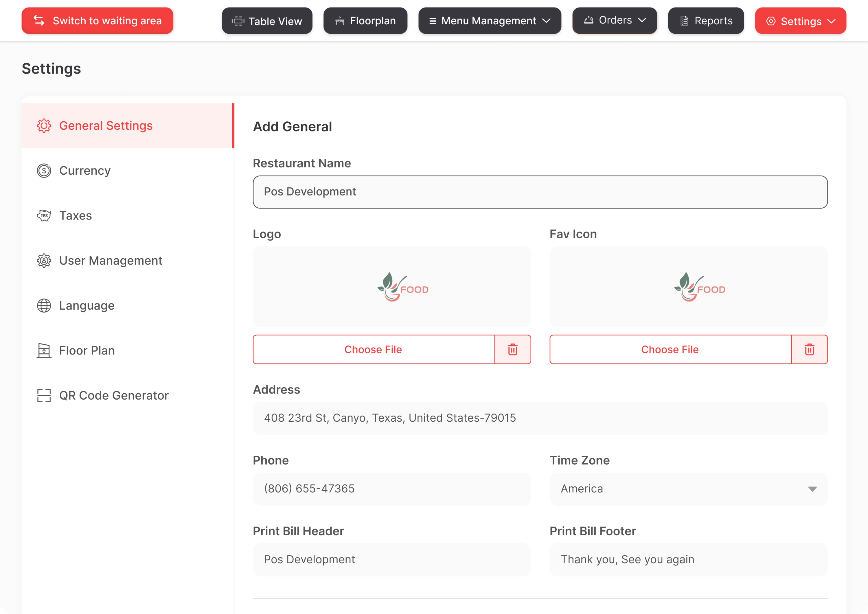This screenshot has width=868, height=614.
Task: Select the Language globe icon
Action: click(x=43, y=305)
